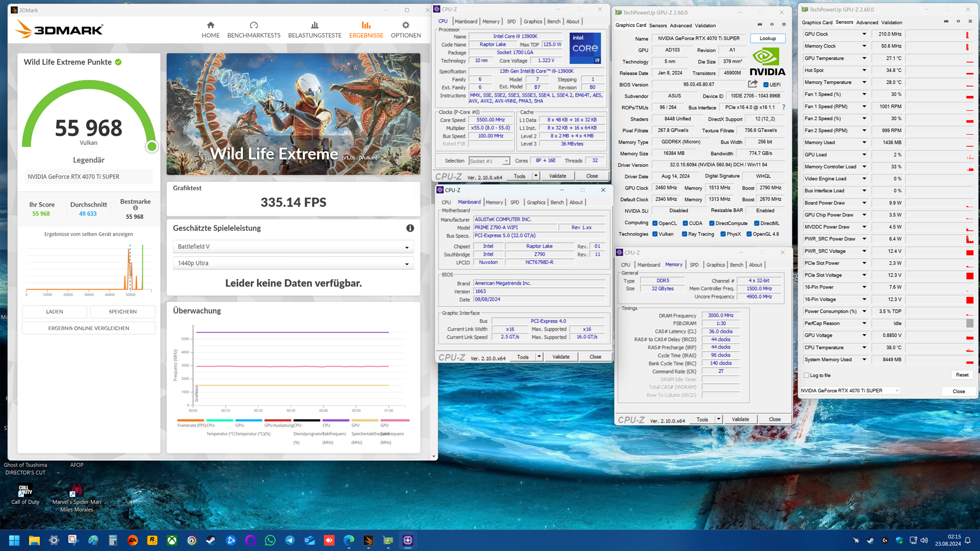This screenshot has height=551, width=980.
Task: Toggle Vulkan checkbox in GPU-Z
Action: (x=655, y=234)
